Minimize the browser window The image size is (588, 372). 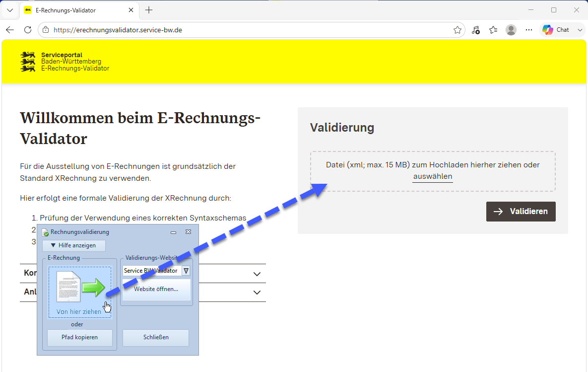(530, 10)
